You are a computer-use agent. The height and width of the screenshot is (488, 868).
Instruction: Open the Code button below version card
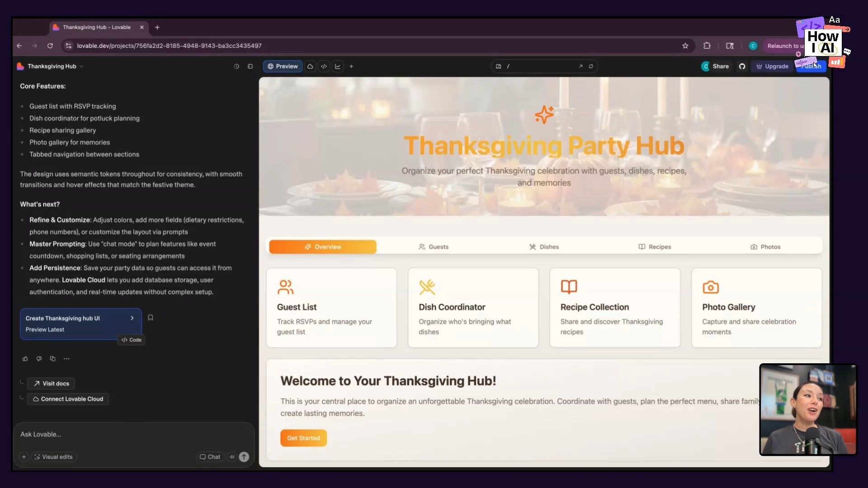[131, 340]
